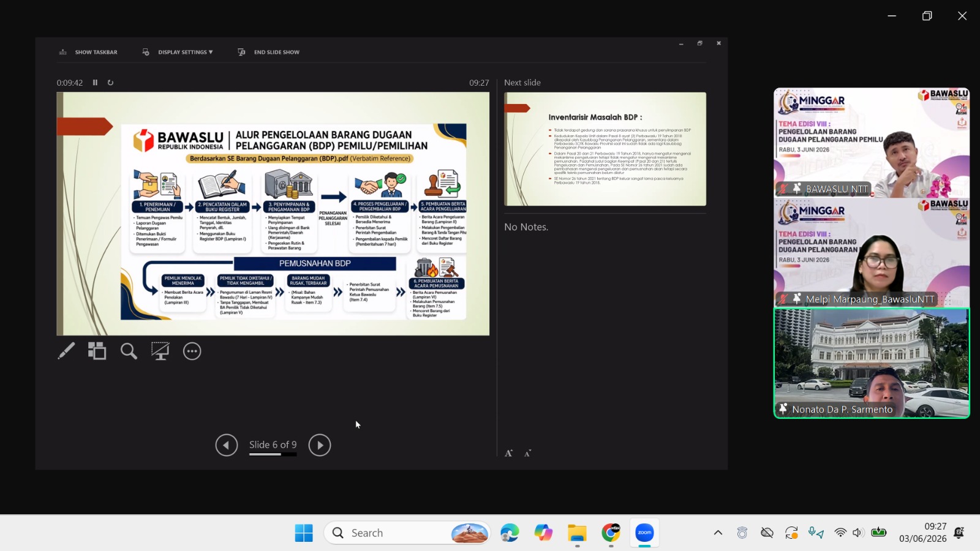Click the No Notes text area
This screenshot has height=551, width=980.
click(526, 227)
